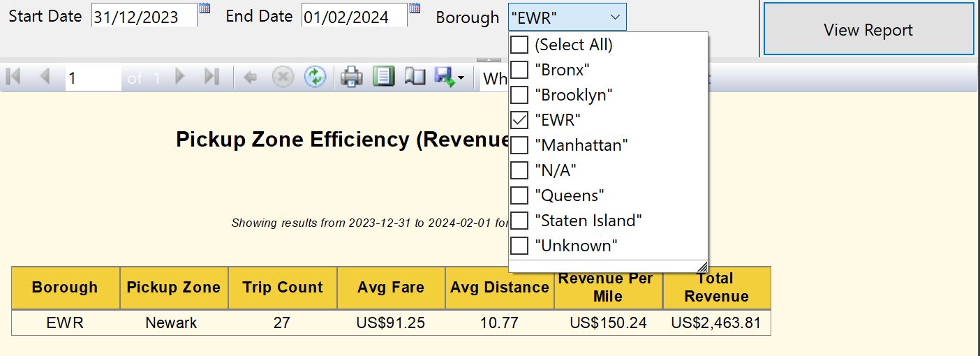Click the Refresh report icon

coord(315,77)
